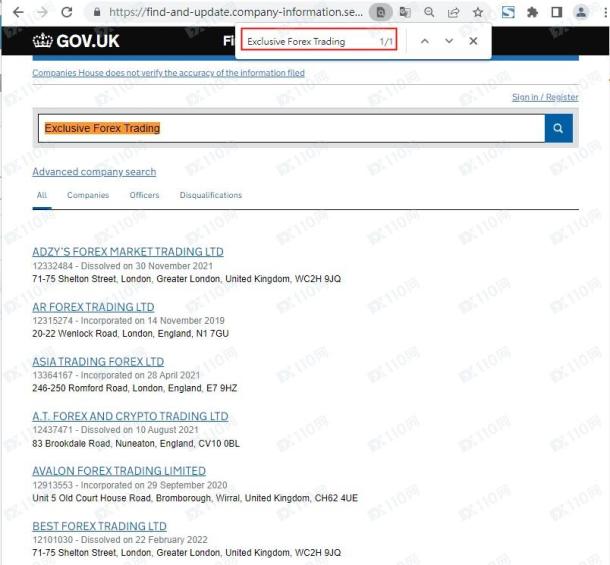Click the zoom magnifier icon in address bar
Viewport: 610px width, 565px height.
tap(429, 12)
